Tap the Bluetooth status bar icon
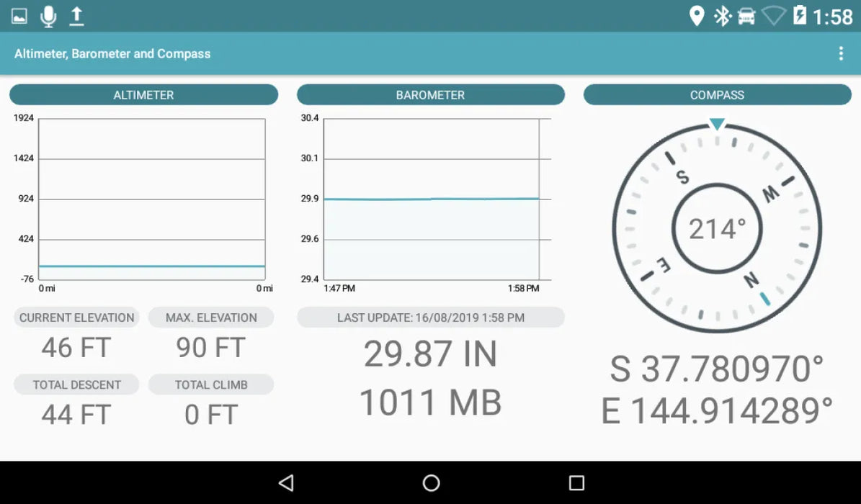861x504 pixels. [722, 16]
